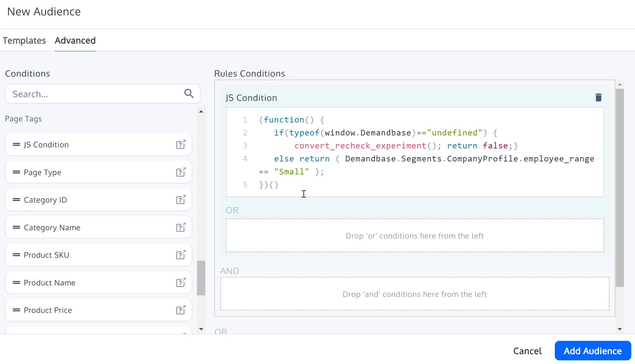Select the Product Price list item label
Viewport: 635px width, 364px height.
[x=48, y=310]
